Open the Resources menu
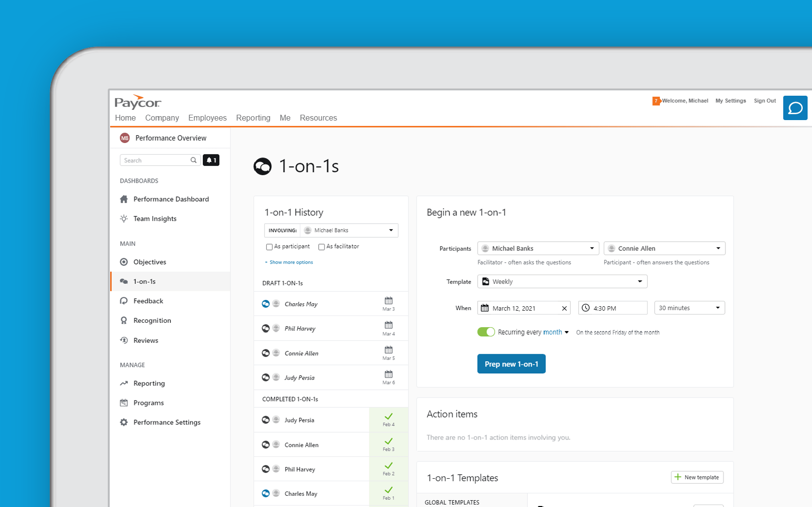812x507 pixels. click(x=318, y=118)
